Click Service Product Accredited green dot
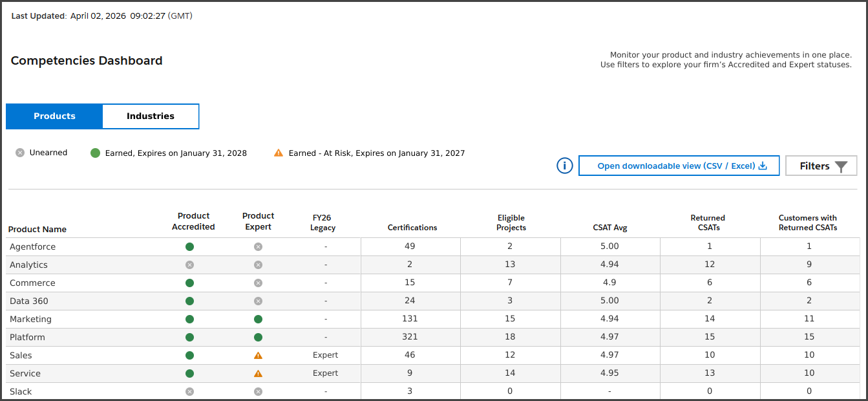The image size is (868, 401). click(189, 373)
